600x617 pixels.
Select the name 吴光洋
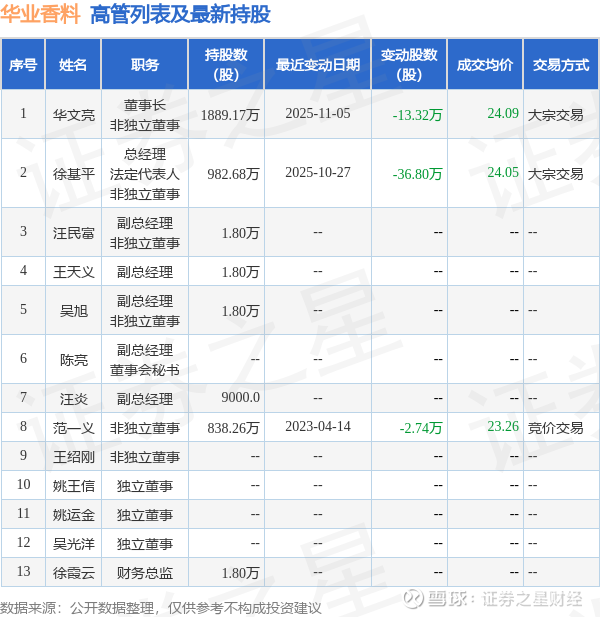pos(74,544)
